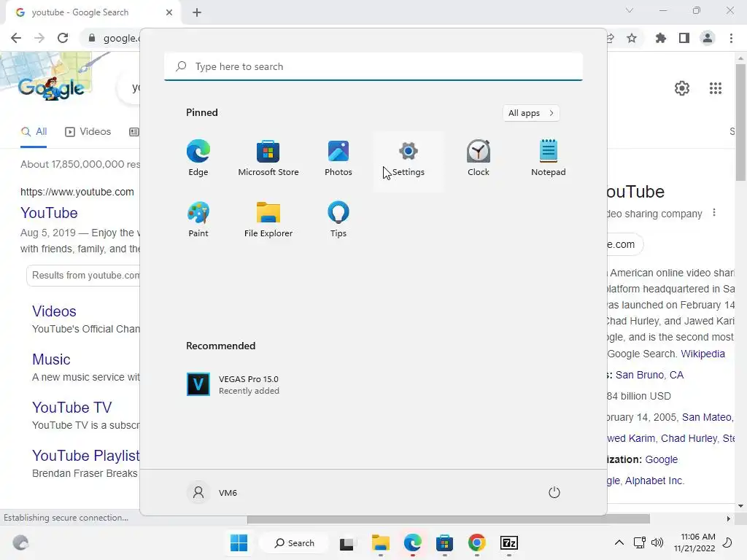747x560 pixels.
Task: Click the Windows Start button on taskbar
Action: [239, 542]
